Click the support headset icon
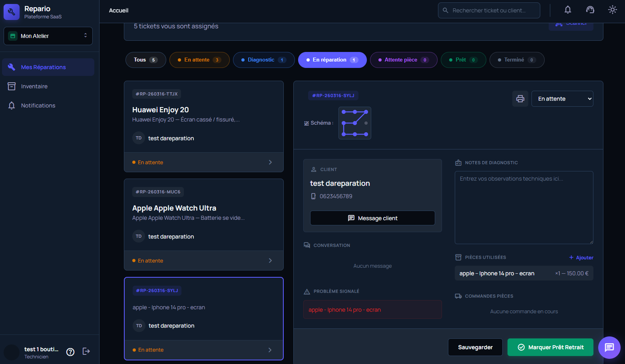 pos(590,10)
